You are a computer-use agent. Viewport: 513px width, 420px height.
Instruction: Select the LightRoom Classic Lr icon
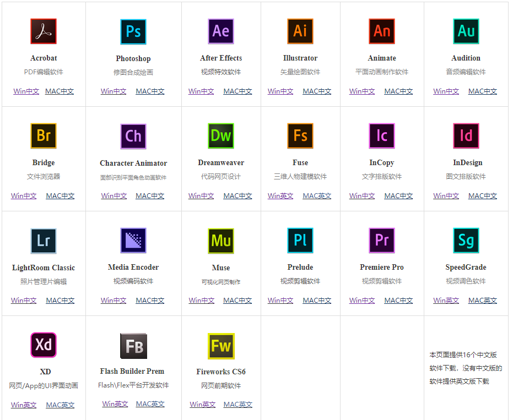[44, 241]
